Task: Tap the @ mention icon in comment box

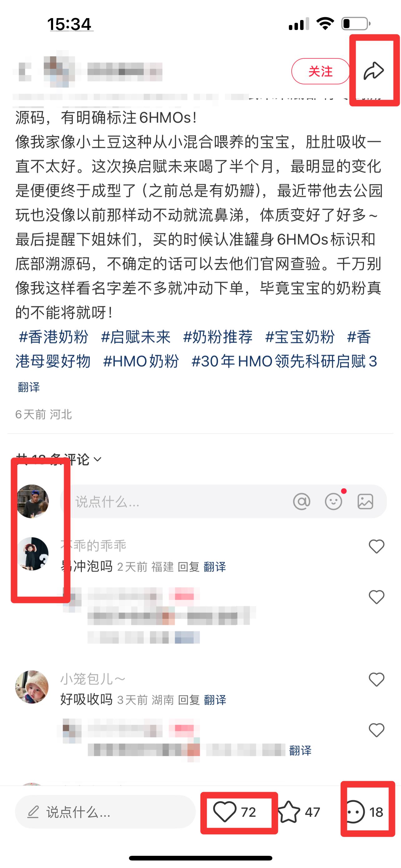Action: coord(302,502)
